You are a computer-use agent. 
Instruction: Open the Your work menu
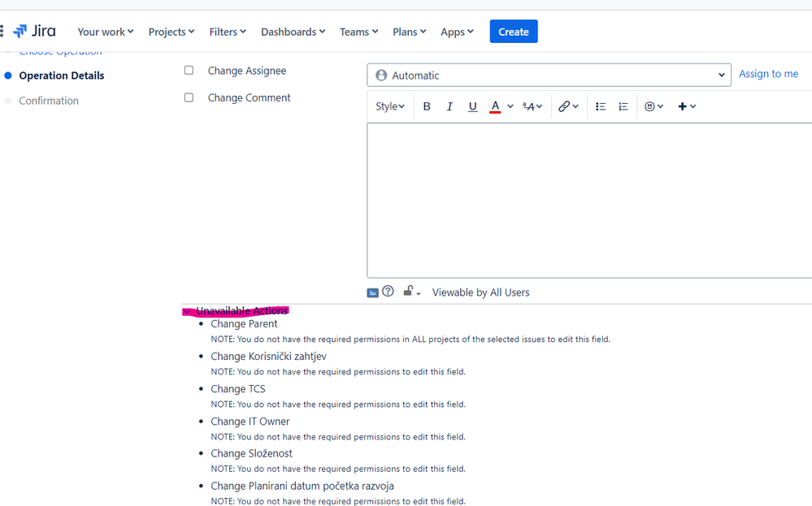tap(106, 32)
